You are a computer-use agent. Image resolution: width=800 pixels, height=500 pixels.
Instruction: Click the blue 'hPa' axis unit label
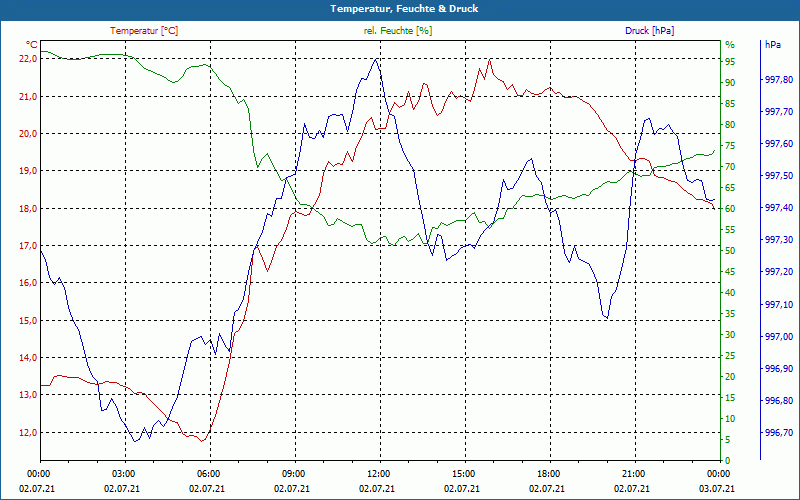tap(773, 44)
